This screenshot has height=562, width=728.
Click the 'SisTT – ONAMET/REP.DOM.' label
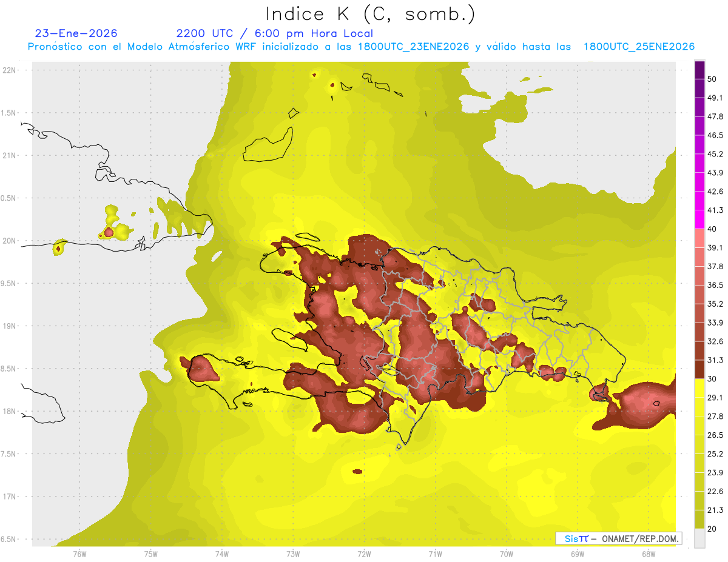(619, 538)
